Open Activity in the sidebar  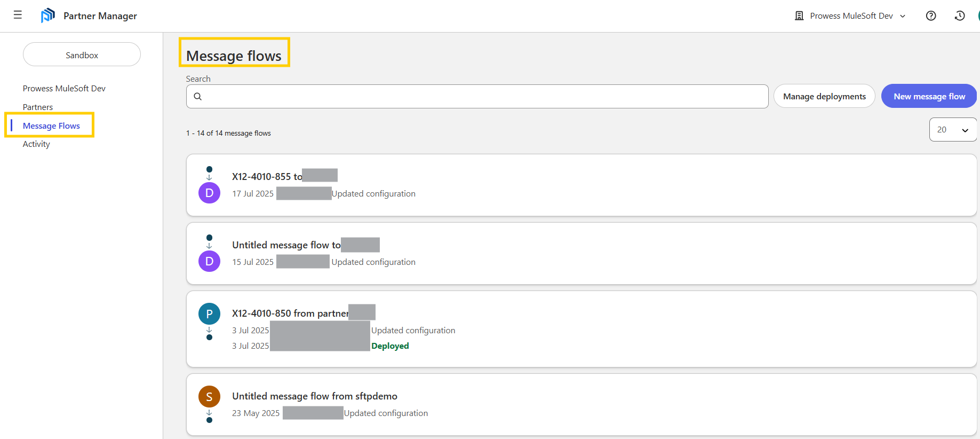point(36,144)
